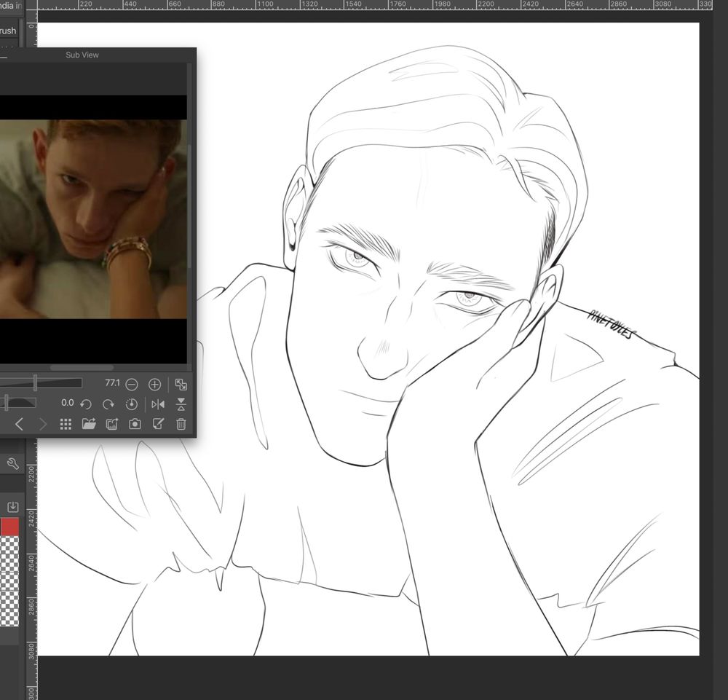Import an image file into Sub View

[89, 424]
